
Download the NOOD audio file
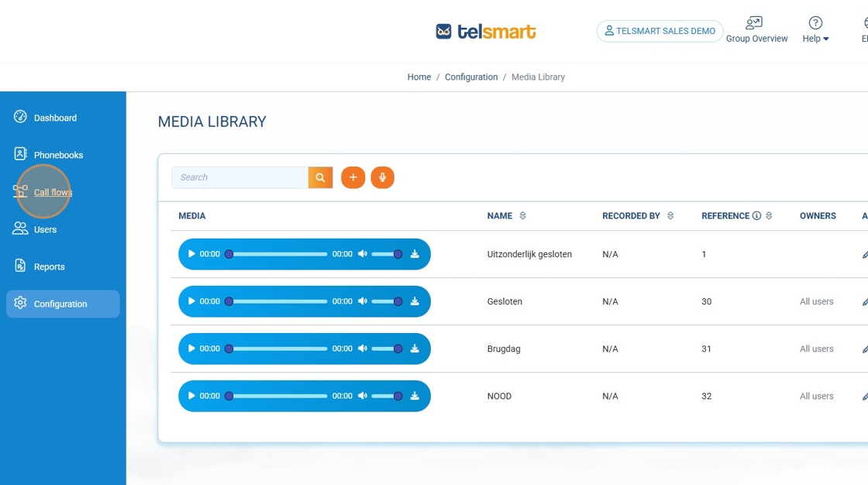tap(415, 396)
